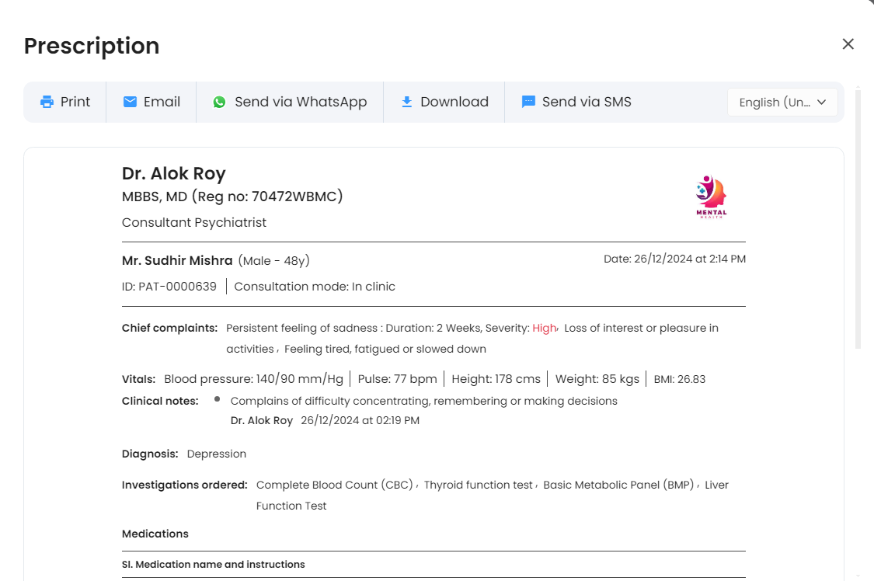Open the English language dropdown

(x=774, y=103)
